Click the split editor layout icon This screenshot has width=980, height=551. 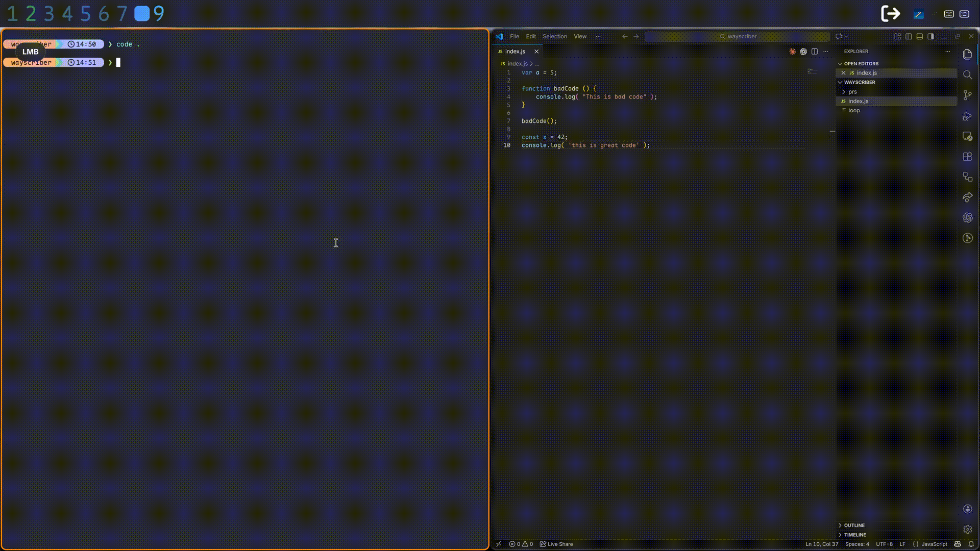tap(814, 52)
